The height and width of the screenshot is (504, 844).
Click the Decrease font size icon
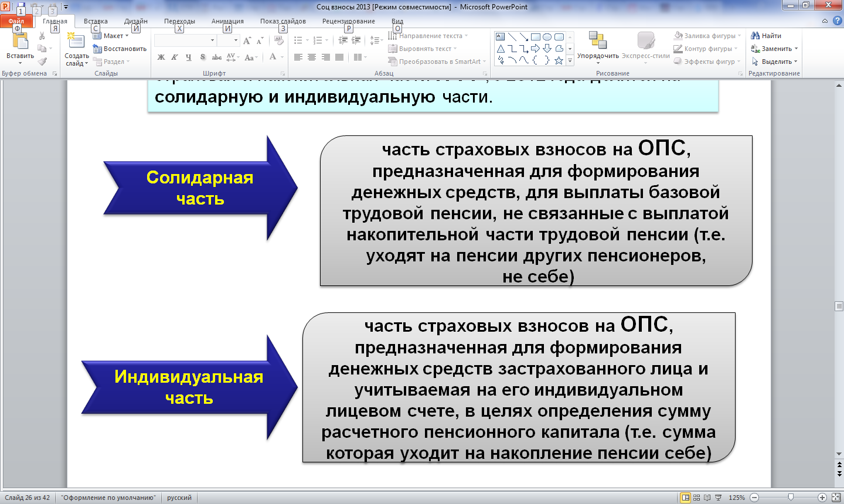pyautogui.click(x=260, y=40)
